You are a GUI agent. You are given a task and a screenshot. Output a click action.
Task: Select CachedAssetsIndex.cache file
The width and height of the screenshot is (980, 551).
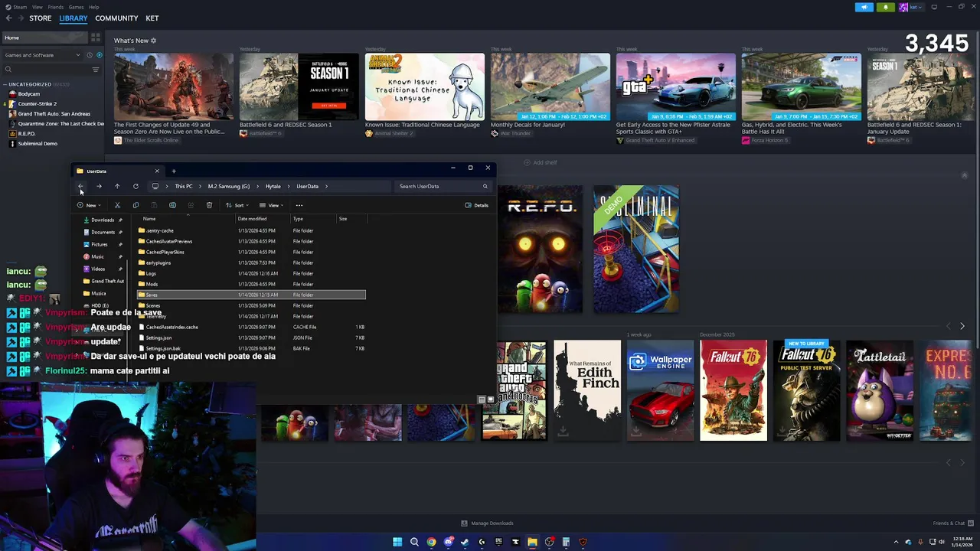click(x=171, y=327)
